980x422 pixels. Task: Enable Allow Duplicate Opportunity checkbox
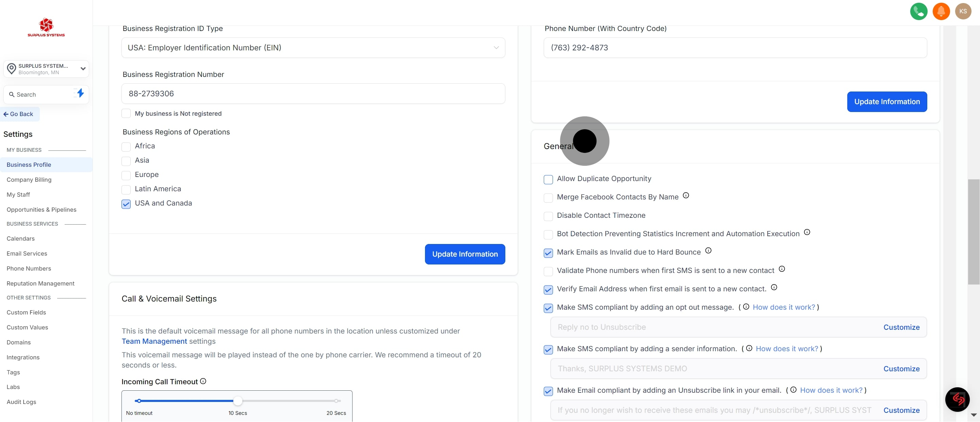548,180
